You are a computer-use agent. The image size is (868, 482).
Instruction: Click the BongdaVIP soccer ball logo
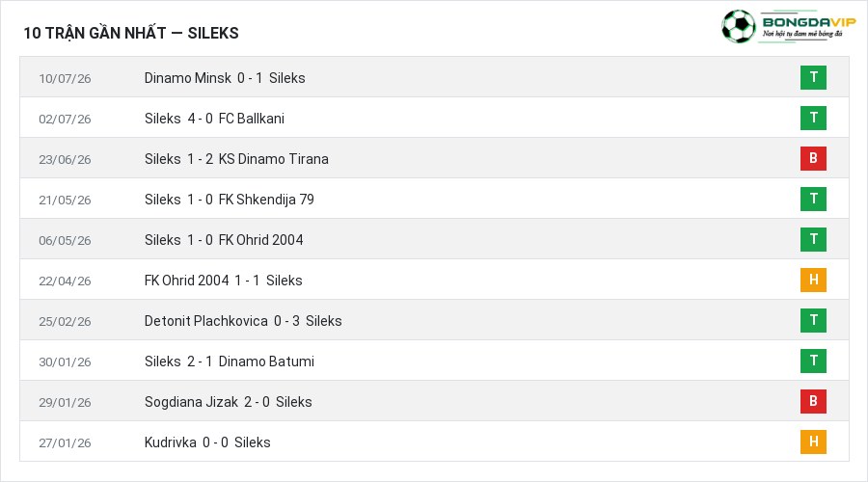pos(738,26)
